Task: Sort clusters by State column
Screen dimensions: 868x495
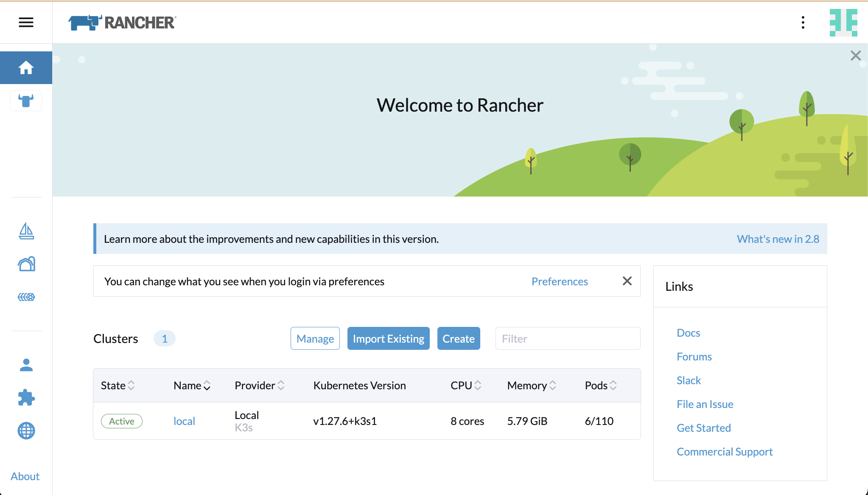Action: point(118,385)
